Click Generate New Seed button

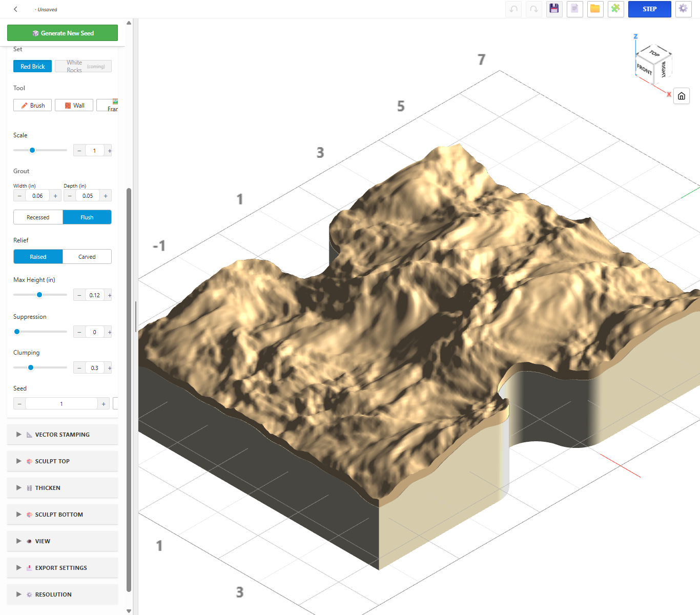pyautogui.click(x=63, y=33)
